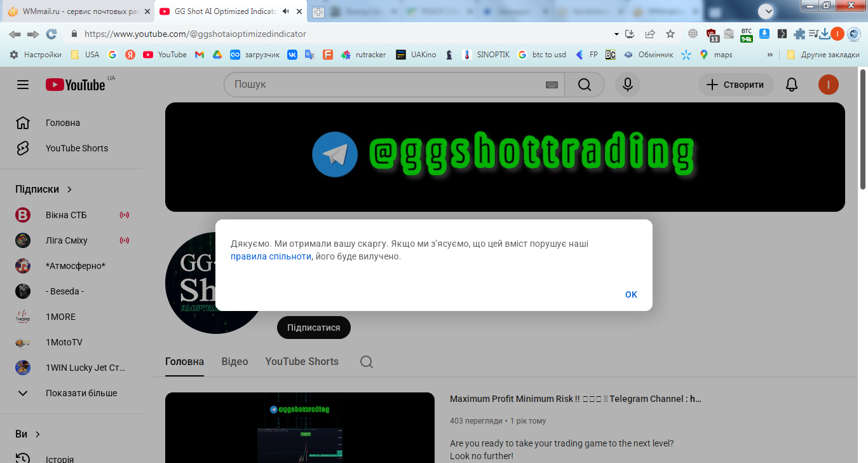Click the Підписатися subscribe button
Viewport: 868px width, 463px height.
point(314,328)
